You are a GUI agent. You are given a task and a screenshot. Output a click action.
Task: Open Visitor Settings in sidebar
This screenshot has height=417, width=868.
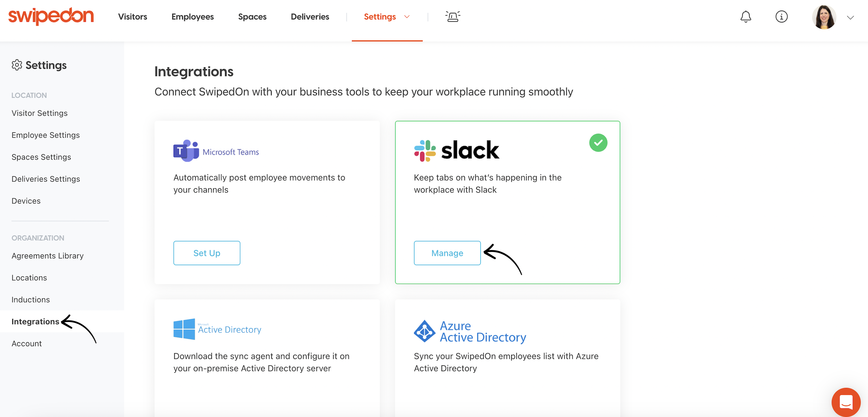(x=39, y=113)
